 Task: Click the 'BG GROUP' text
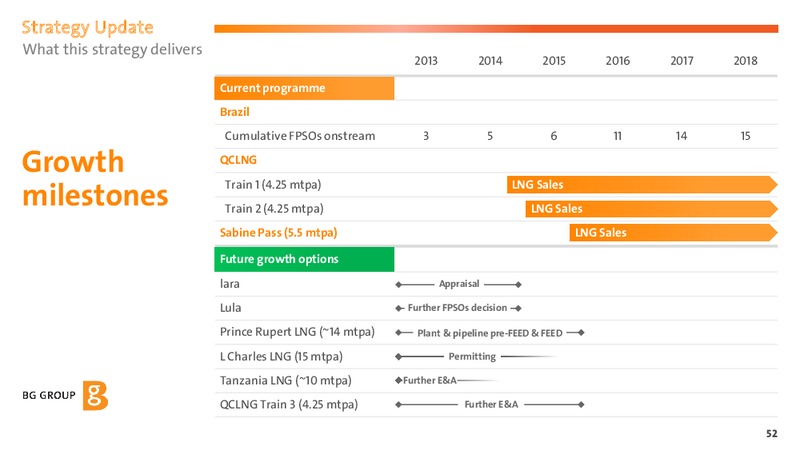point(49,395)
